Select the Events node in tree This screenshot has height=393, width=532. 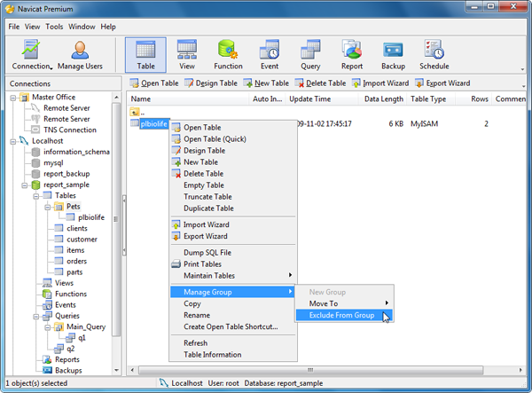pos(65,305)
